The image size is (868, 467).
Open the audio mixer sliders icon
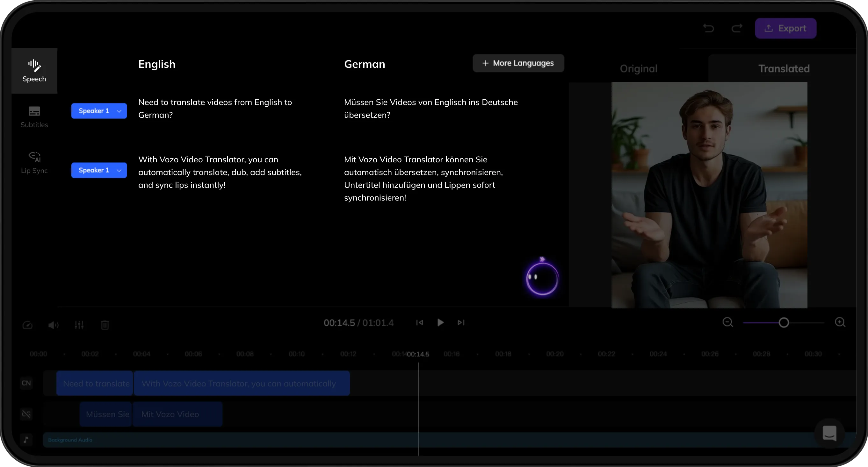(79, 325)
